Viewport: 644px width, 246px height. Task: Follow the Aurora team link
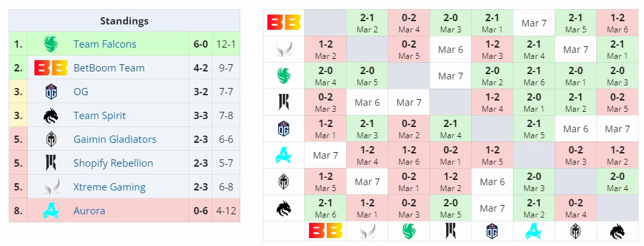89,211
